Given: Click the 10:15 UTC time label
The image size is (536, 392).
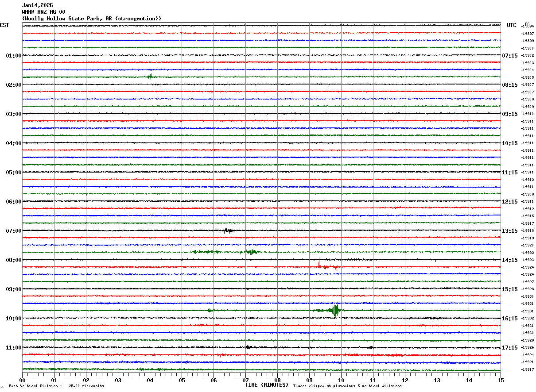Looking at the screenshot, I should pyautogui.click(x=510, y=143).
